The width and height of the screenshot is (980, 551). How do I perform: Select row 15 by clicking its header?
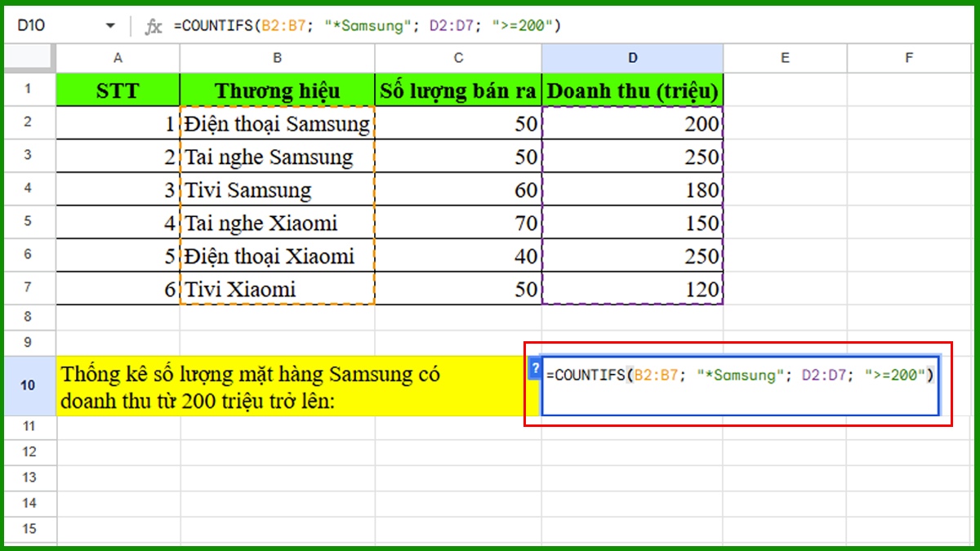click(x=29, y=528)
